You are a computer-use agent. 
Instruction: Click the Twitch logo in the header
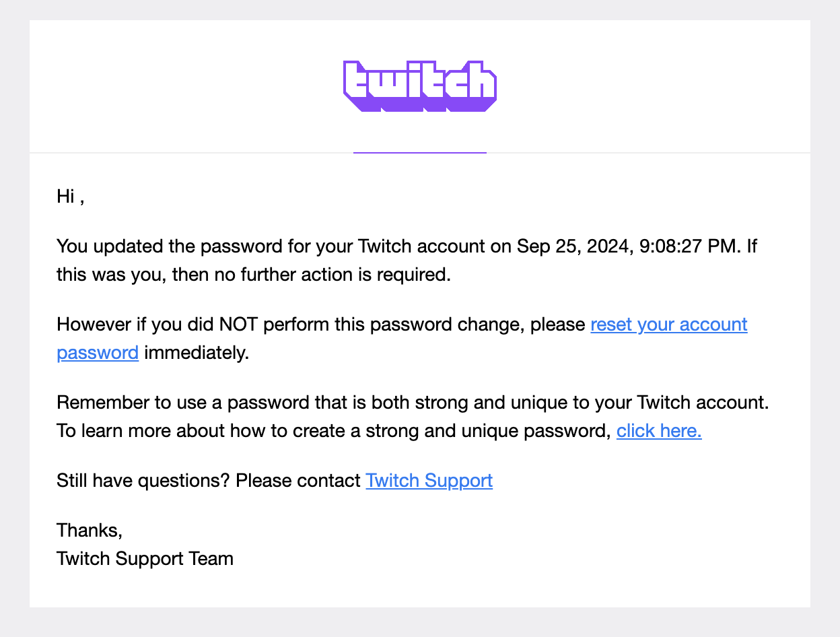click(x=420, y=86)
